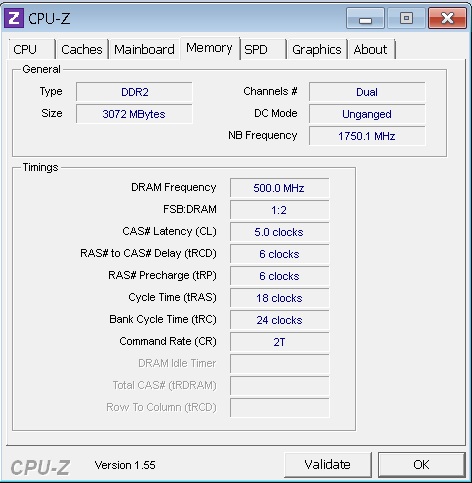Image resolution: width=472 pixels, height=483 pixels.
Task: Open the Graphics tab
Action: [x=317, y=49]
